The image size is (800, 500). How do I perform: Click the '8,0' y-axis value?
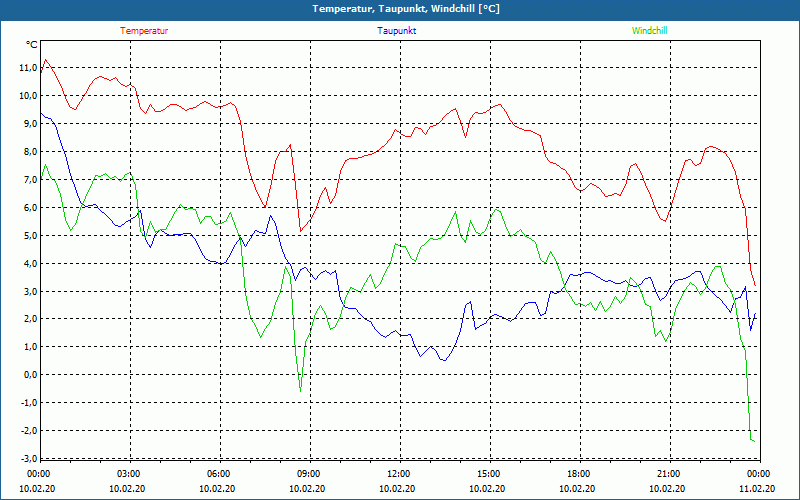(x=30, y=152)
